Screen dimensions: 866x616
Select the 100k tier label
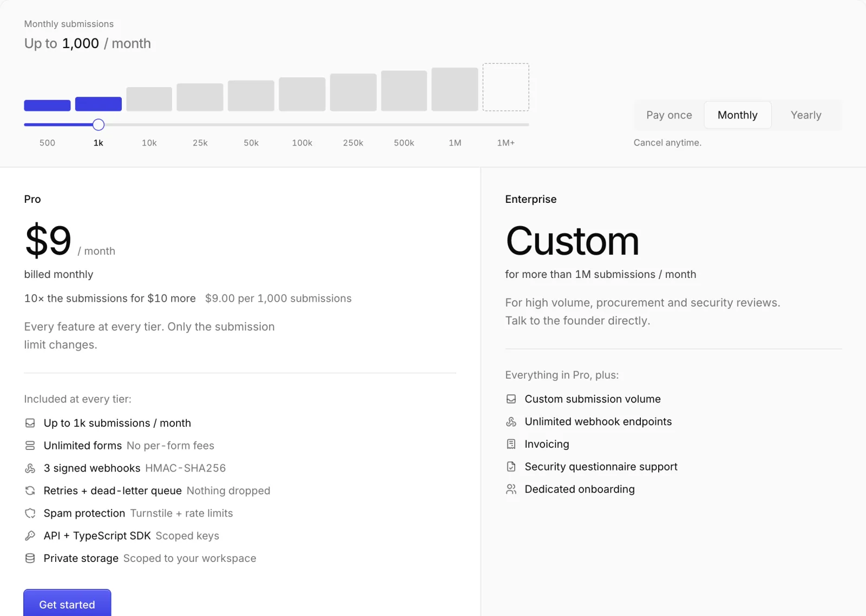coord(302,143)
